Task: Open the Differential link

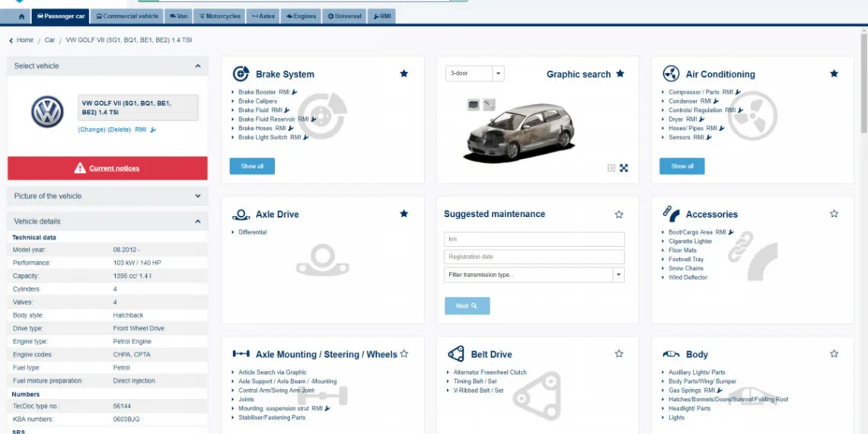Action: [x=253, y=232]
